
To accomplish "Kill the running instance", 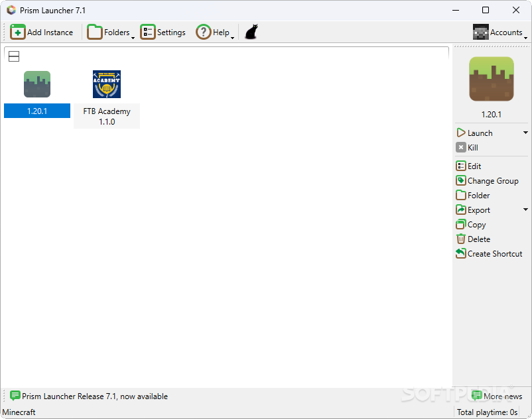I will (x=467, y=147).
